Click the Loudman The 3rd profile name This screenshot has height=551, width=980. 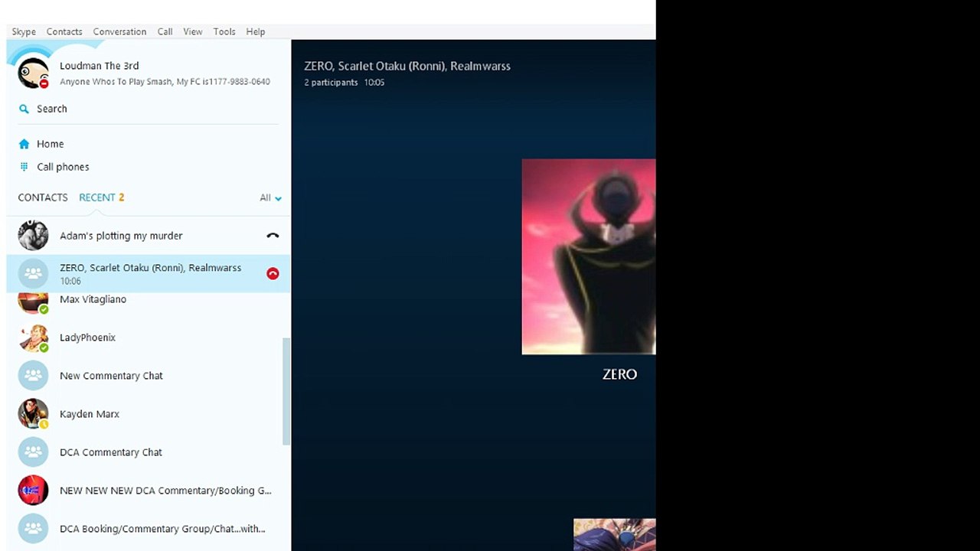coord(100,66)
